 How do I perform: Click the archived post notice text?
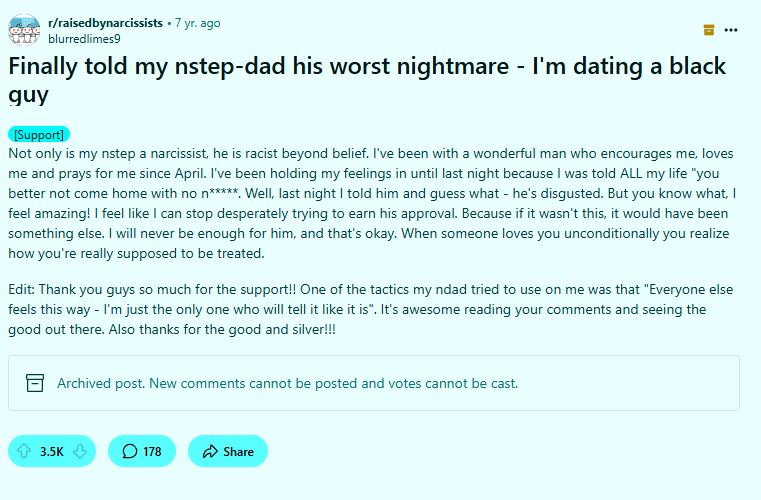[287, 383]
